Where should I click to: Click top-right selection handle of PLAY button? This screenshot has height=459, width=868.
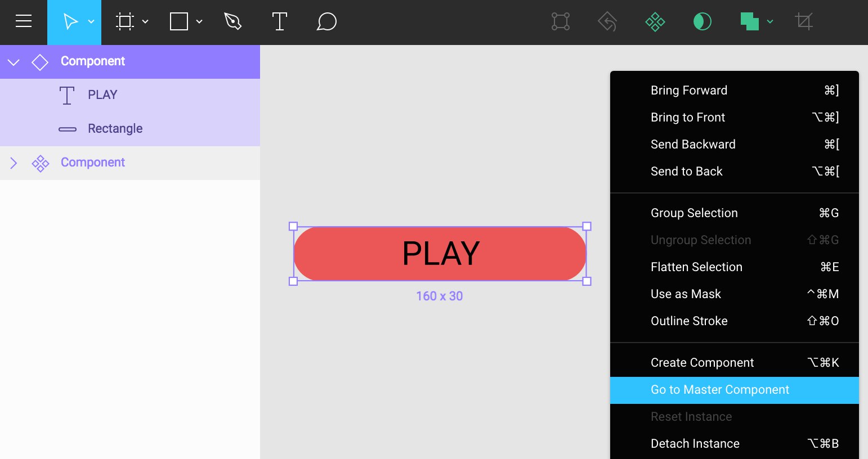pos(587,226)
